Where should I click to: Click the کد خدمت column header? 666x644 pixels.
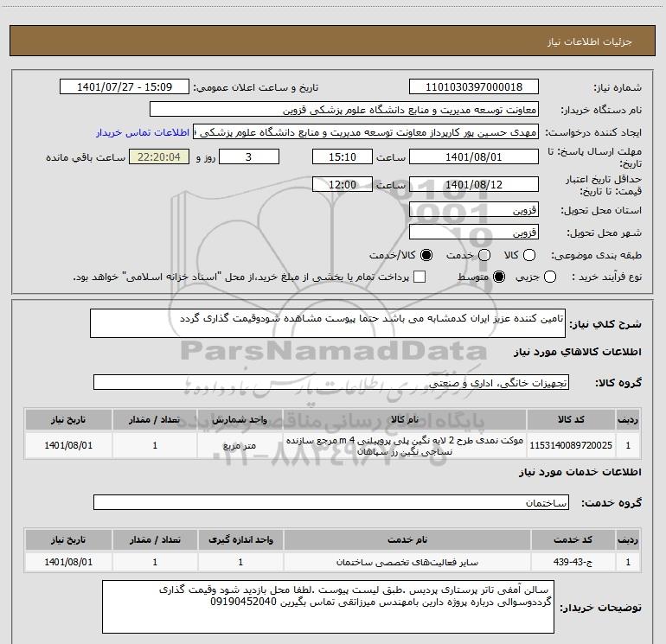tap(573, 539)
